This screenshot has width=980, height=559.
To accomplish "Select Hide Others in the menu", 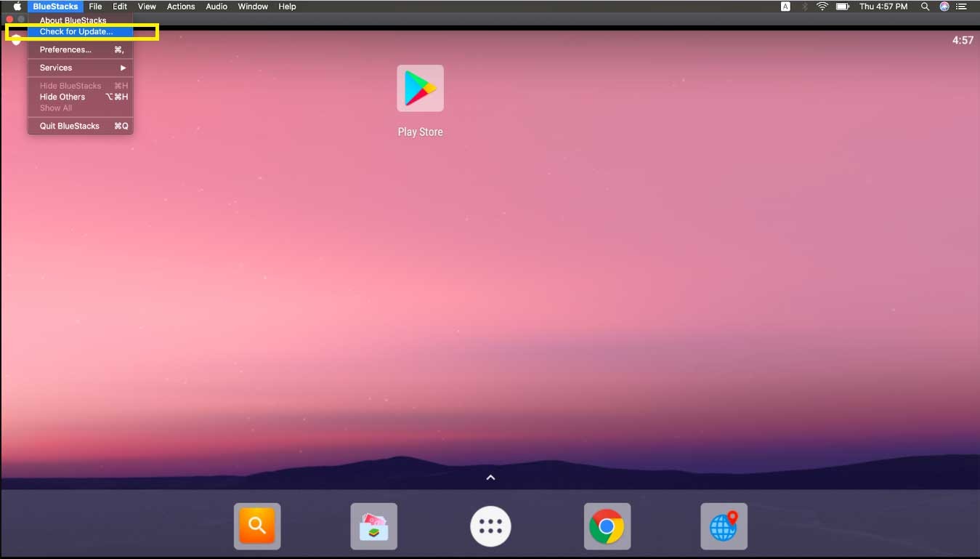I will pos(62,97).
